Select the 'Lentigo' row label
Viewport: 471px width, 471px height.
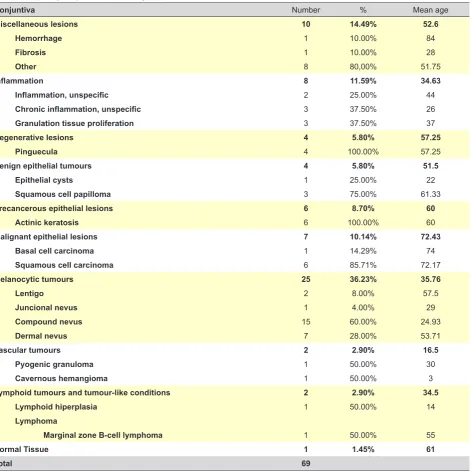pyautogui.click(x=29, y=293)
